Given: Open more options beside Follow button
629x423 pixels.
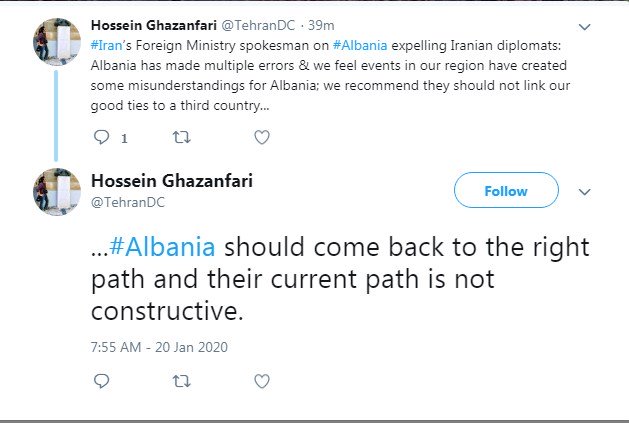Looking at the screenshot, I should [585, 191].
